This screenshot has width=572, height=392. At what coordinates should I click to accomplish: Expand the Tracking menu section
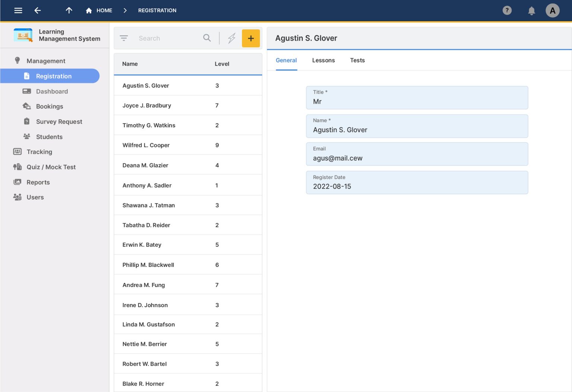tap(39, 152)
